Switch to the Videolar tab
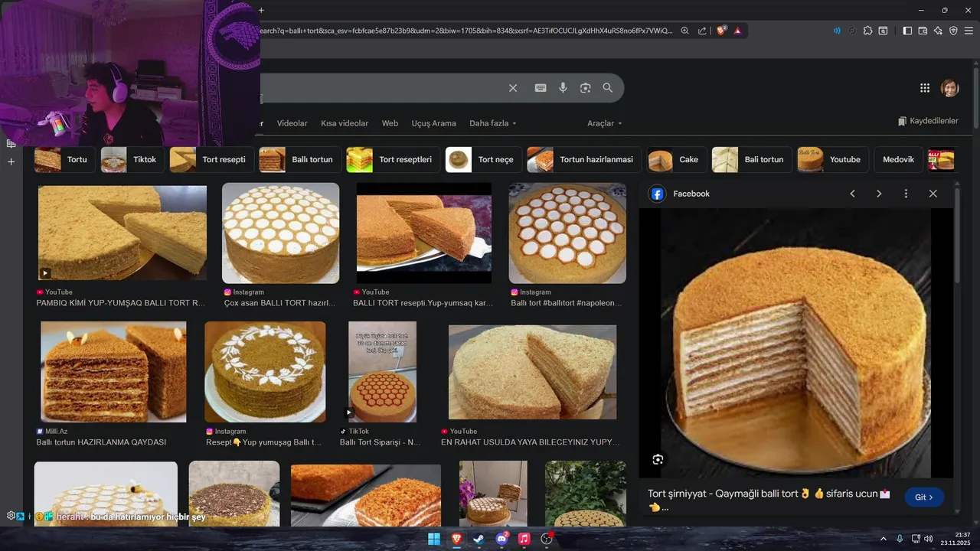 point(292,123)
